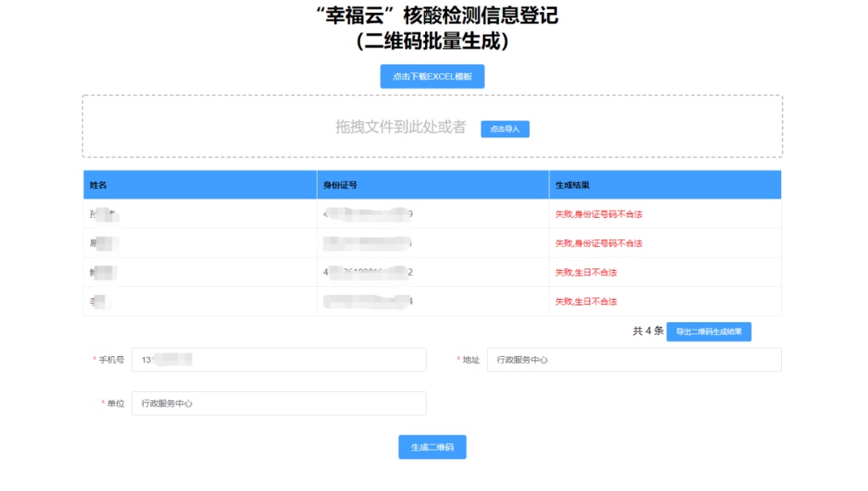
Task: Click the 点击下载EXCEL模板 button
Action: coord(432,76)
